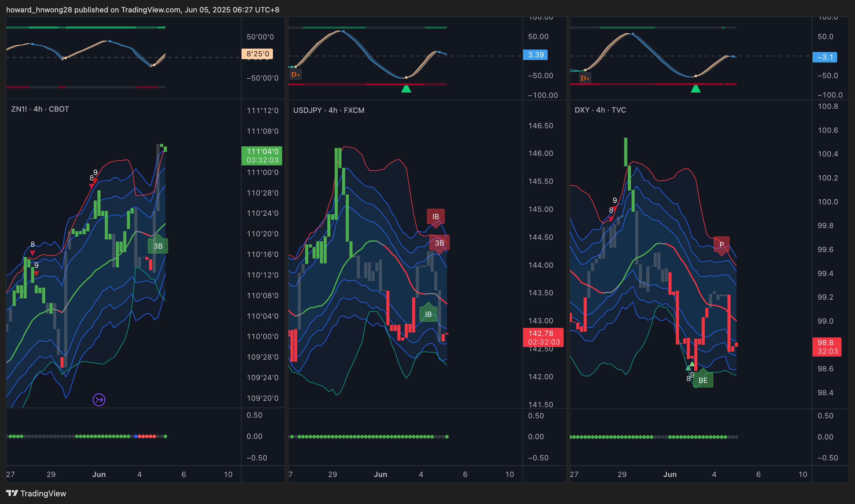Click the Jun date label on ZN1 time axis
The height and width of the screenshot is (504, 855).
[x=99, y=474]
